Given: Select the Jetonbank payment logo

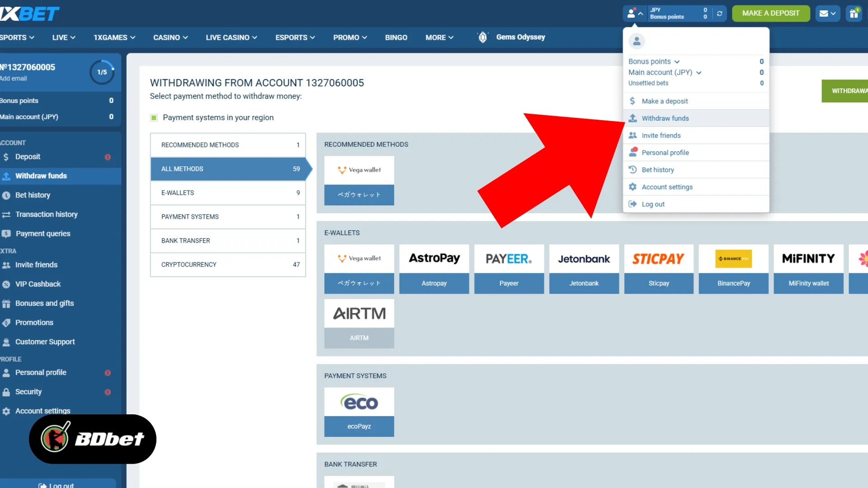Looking at the screenshot, I should pyautogui.click(x=584, y=258).
